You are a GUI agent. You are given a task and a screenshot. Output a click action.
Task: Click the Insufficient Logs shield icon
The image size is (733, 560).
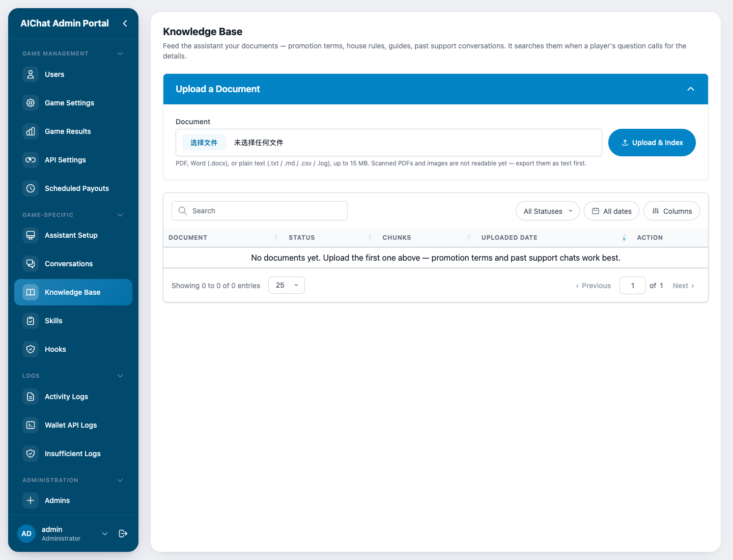point(31,454)
